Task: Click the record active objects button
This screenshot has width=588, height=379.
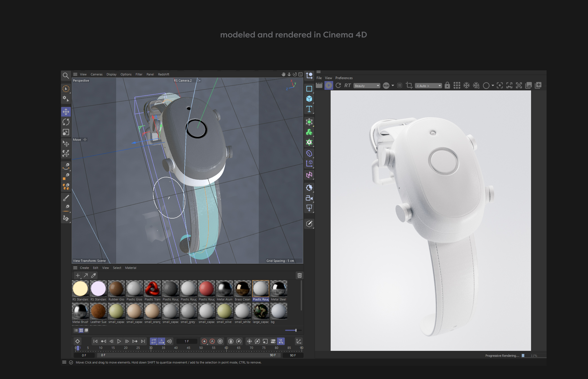Action: pos(204,341)
